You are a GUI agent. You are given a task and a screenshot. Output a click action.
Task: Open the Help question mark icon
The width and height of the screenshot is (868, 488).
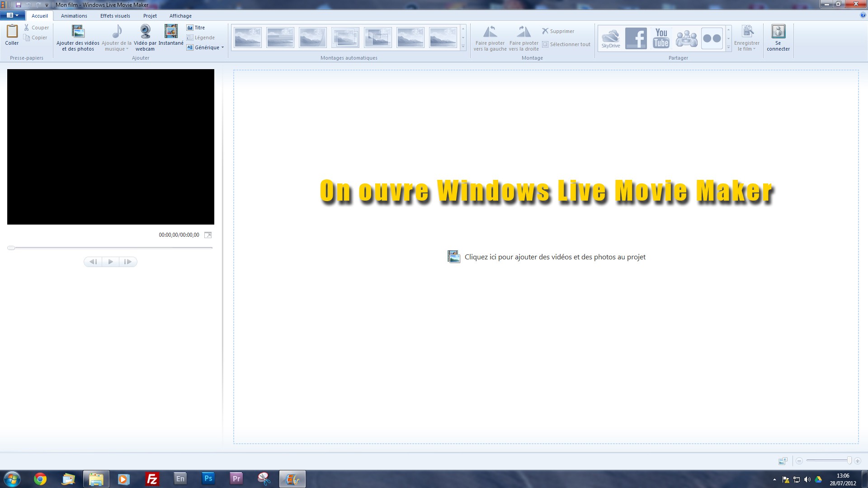pos(863,15)
